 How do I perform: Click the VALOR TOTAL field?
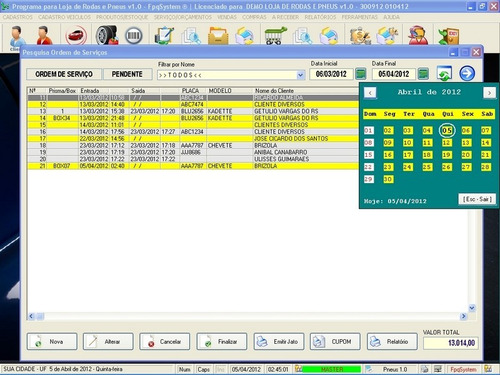click(x=451, y=343)
